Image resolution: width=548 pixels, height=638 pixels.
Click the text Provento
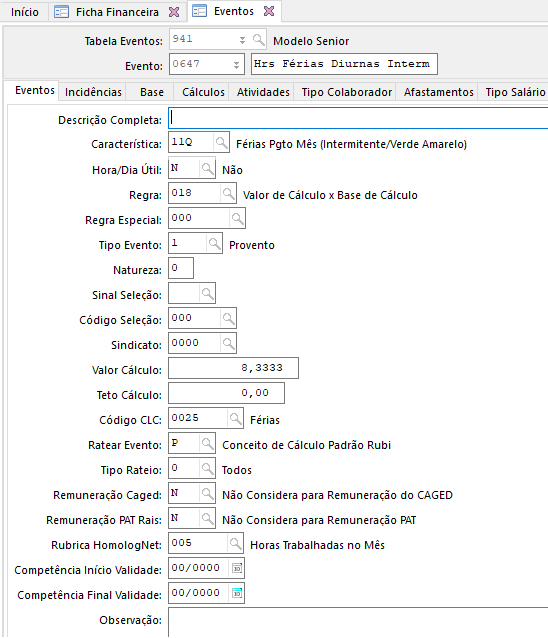click(252, 245)
